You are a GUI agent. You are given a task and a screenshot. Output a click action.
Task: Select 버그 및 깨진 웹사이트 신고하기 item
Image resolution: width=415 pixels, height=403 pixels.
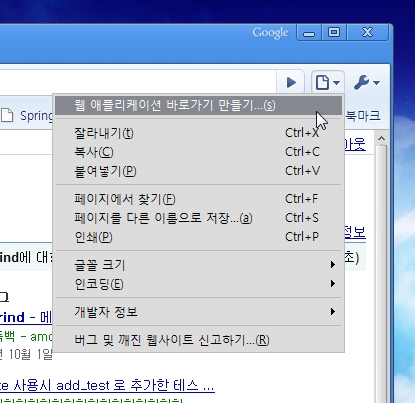pos(199,340)
